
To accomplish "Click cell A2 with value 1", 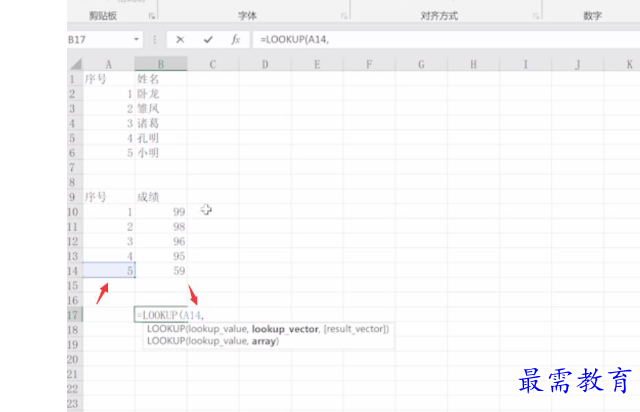I will pos(109,94).
